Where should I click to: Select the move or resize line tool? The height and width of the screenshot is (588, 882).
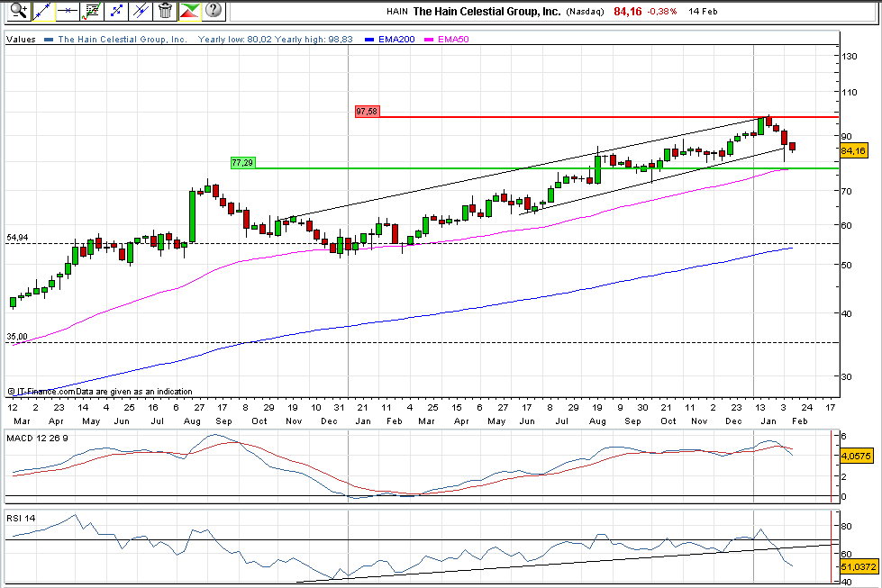coord(116,10)
